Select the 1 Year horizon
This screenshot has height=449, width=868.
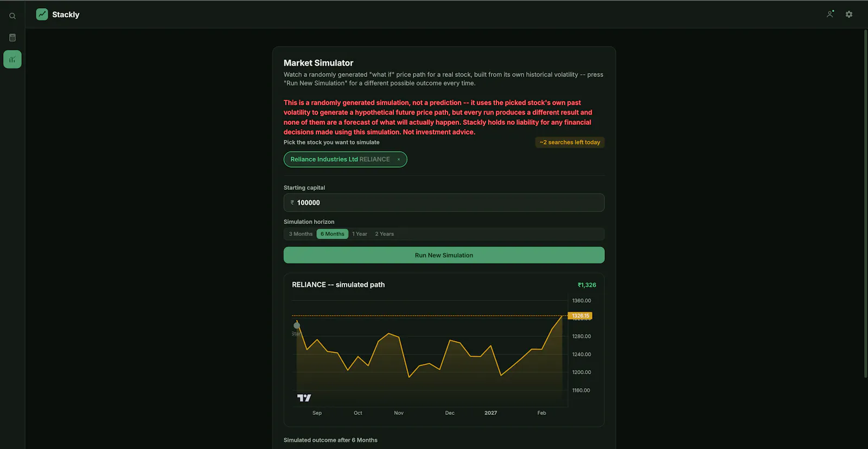360,234
